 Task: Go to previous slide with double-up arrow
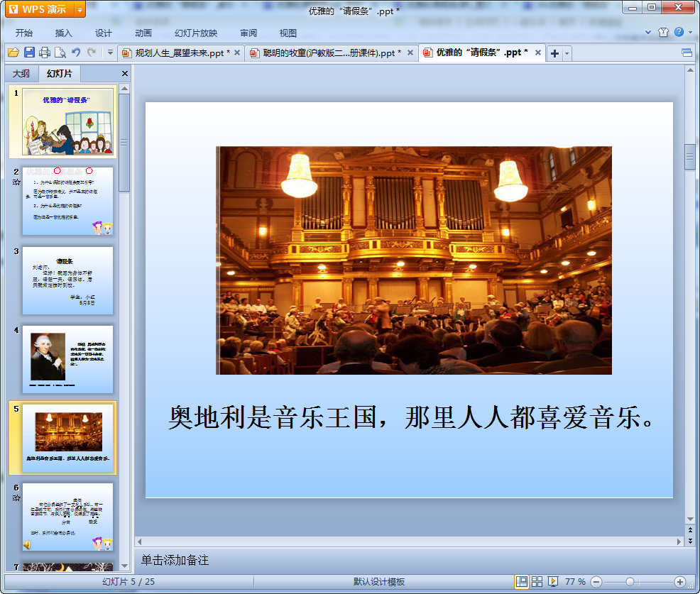(x=690, y=530)
